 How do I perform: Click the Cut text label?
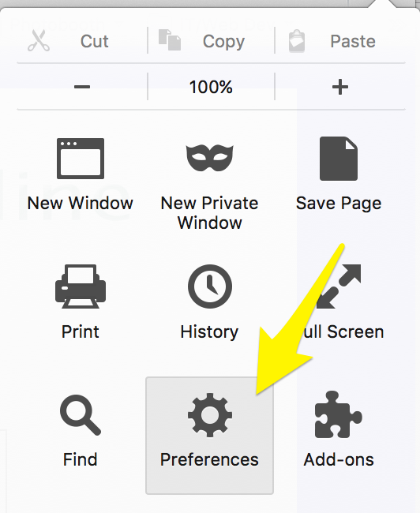coord(94,41)
